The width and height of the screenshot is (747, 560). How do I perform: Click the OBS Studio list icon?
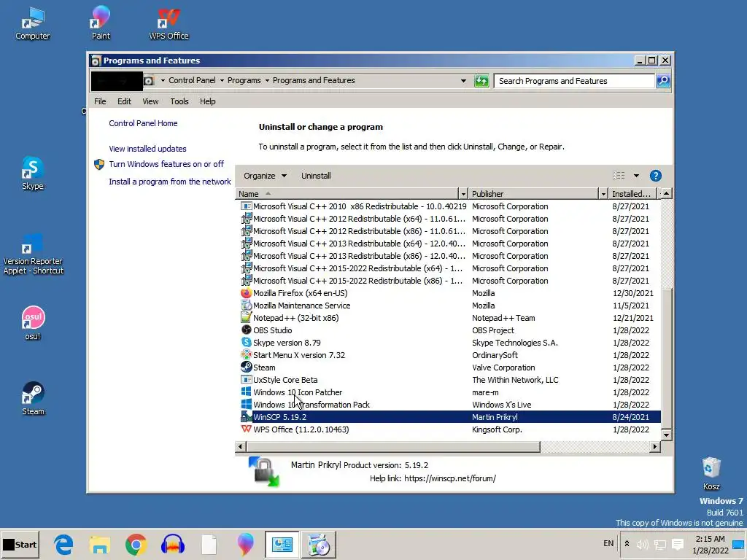click(x=246, y=330)
